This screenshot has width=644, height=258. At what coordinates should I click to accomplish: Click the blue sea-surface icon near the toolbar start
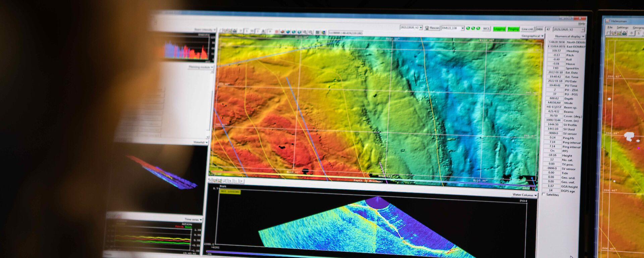[234, 31]
